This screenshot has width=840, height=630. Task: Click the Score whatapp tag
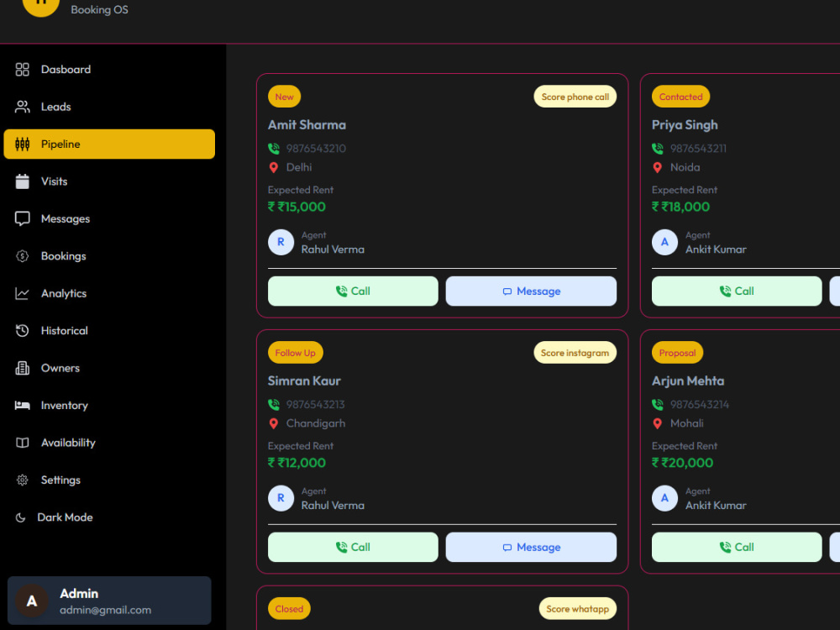pos(578,609)
